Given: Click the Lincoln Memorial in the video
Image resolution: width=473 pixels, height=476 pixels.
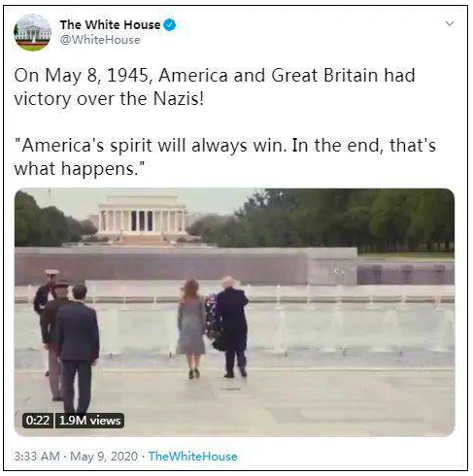Looking at the screenshot, I should point(143,218).
